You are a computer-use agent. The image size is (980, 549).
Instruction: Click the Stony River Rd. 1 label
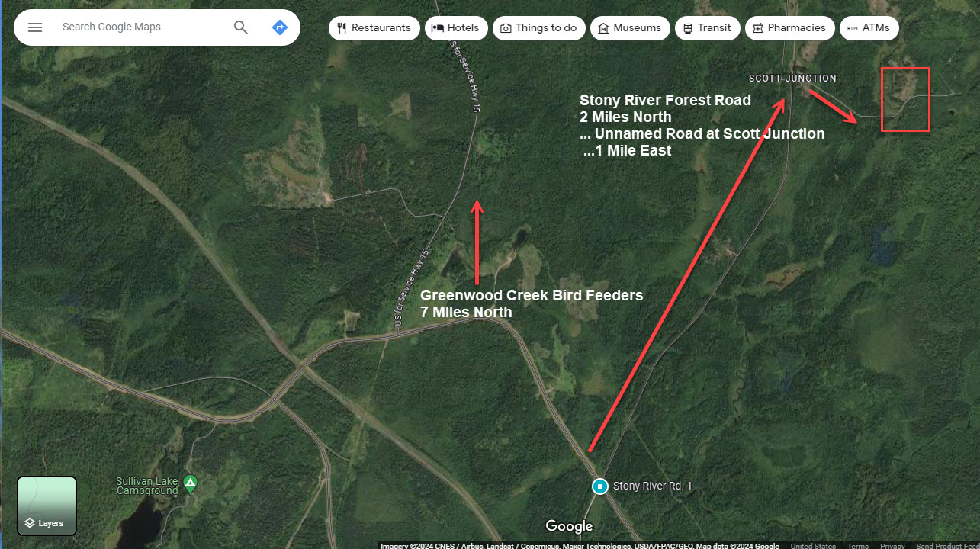pyautogui.click(x=653, y=486)
